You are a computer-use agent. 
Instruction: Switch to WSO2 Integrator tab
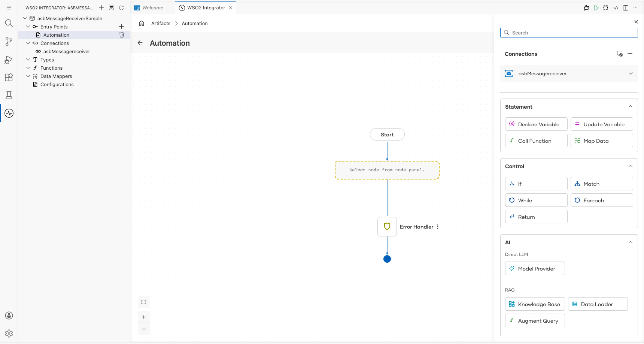206,8
